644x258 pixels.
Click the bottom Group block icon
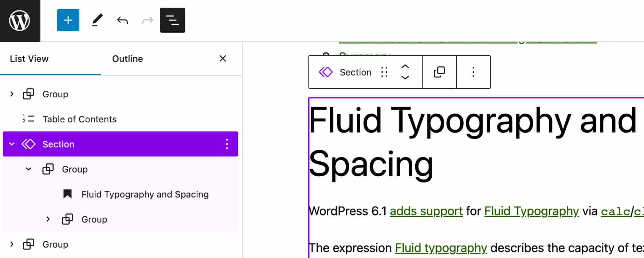click(29, 244)
